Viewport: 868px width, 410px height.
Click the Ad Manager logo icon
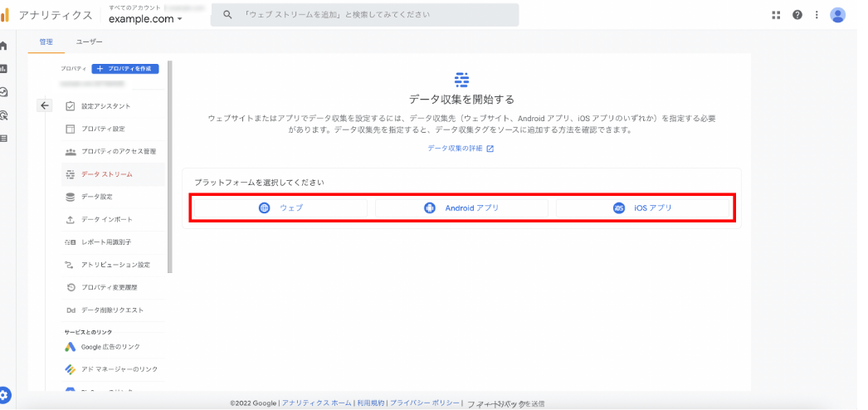[x=71, y=369]
